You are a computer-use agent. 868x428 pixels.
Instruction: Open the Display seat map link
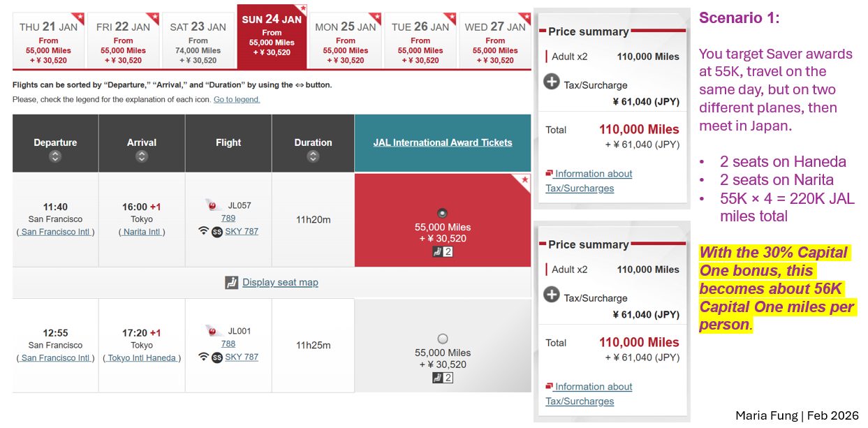(280, 283)
